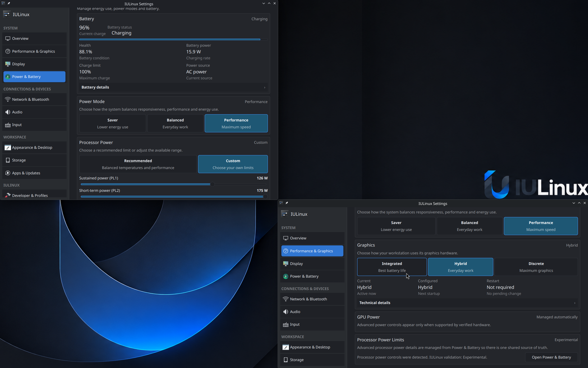Click the Network & Bluetooth wifi icon in top-left window
The height and width of the screenshot is (368, 588).
click(8, 99)
